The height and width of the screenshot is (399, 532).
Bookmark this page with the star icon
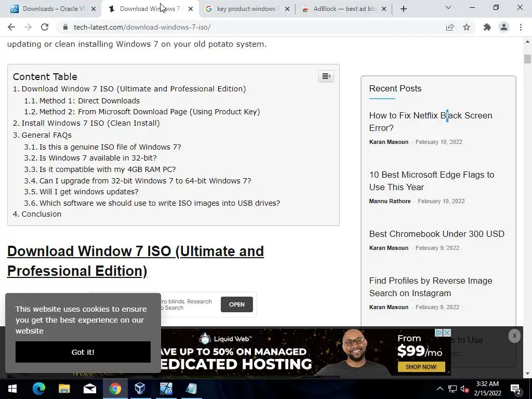coord(467,27)
